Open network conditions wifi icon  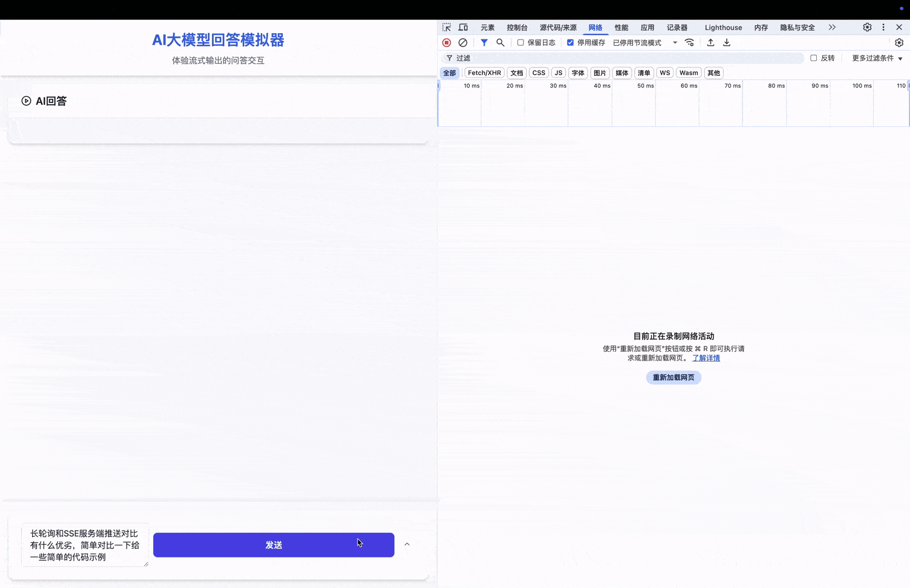[689, 43]
